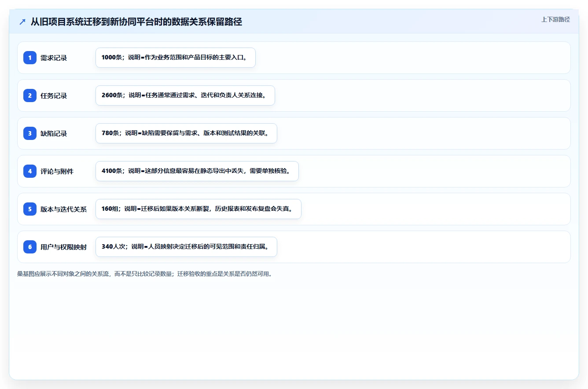This screenshot has width=588, height=389.
Task: Click the 用户与权限映射 label
Action: [64, 247]
